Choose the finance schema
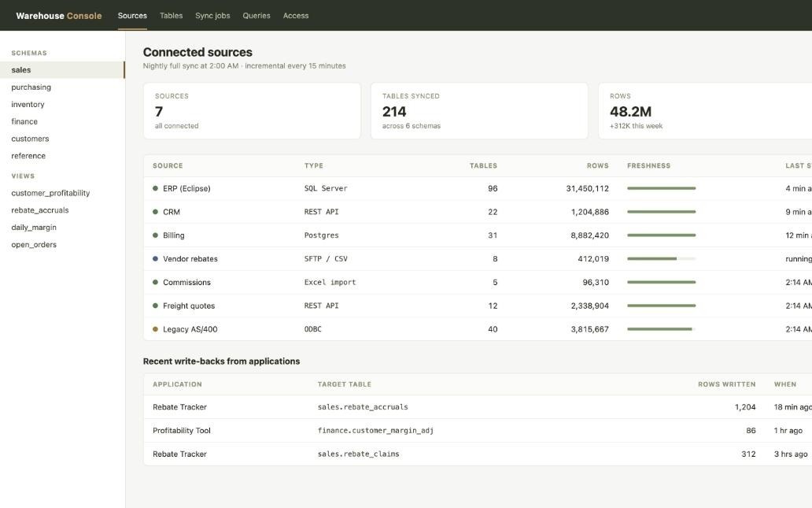 (x=62, y=121)
